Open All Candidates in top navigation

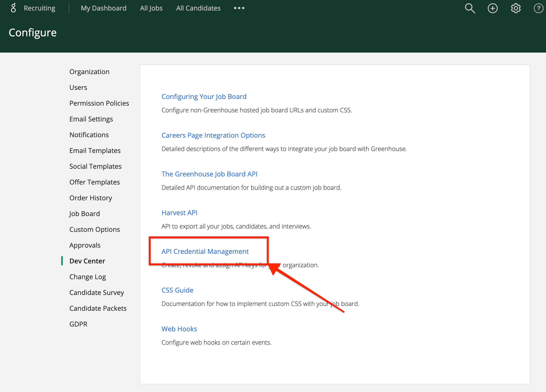coord(198,8)
